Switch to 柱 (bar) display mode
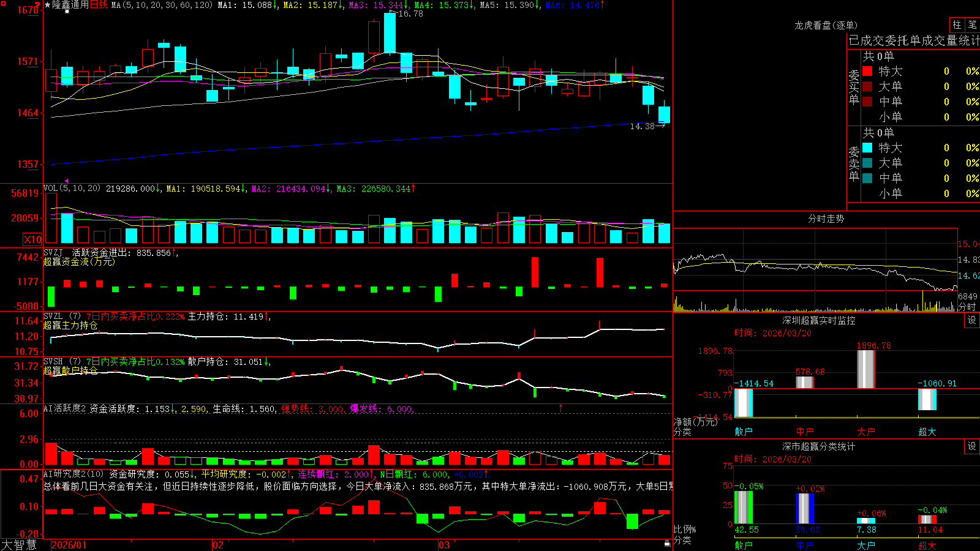 pyautogui.click(x=957, y=25)
